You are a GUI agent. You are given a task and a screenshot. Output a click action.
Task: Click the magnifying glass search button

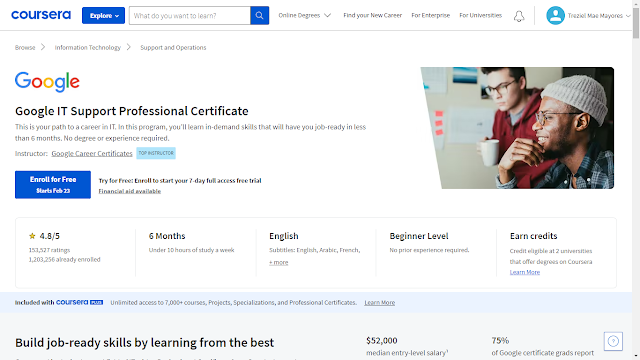260,16
